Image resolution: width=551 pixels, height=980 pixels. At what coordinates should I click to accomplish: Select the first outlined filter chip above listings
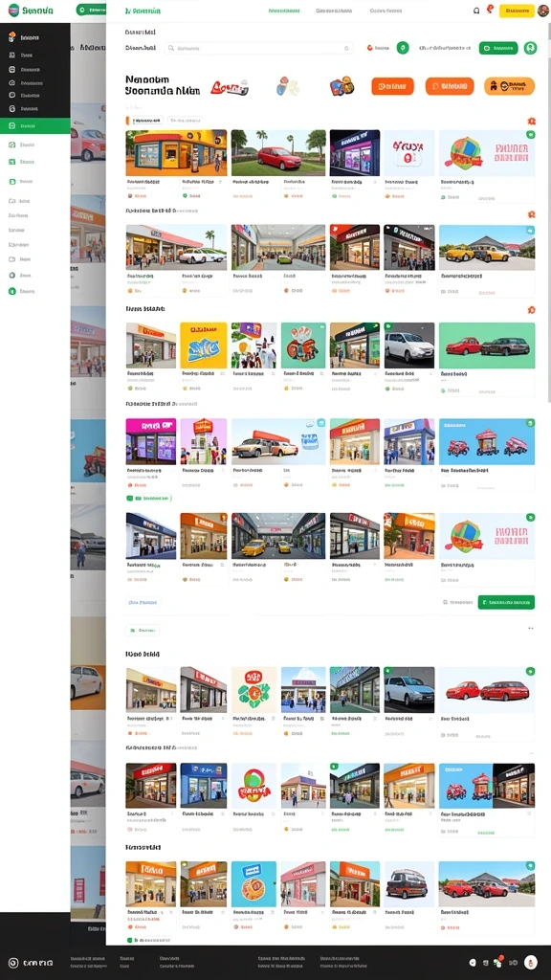145,121
